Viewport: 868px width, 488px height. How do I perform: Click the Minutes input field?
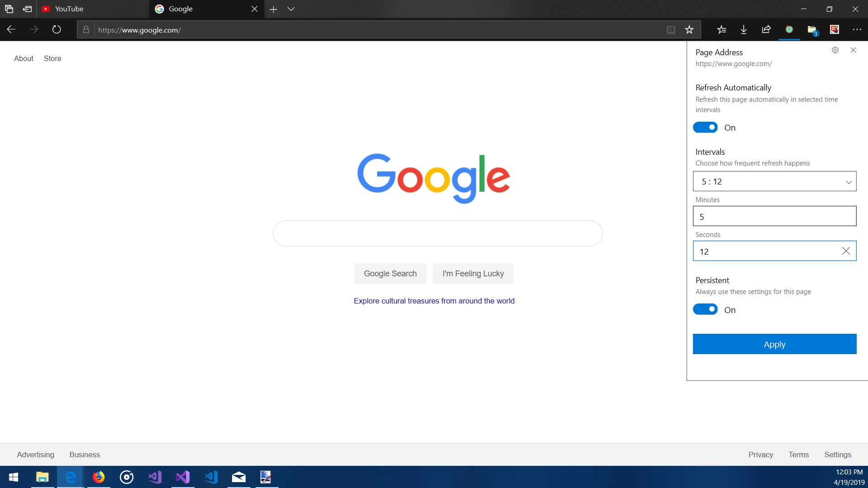click(x=774, y=216)
